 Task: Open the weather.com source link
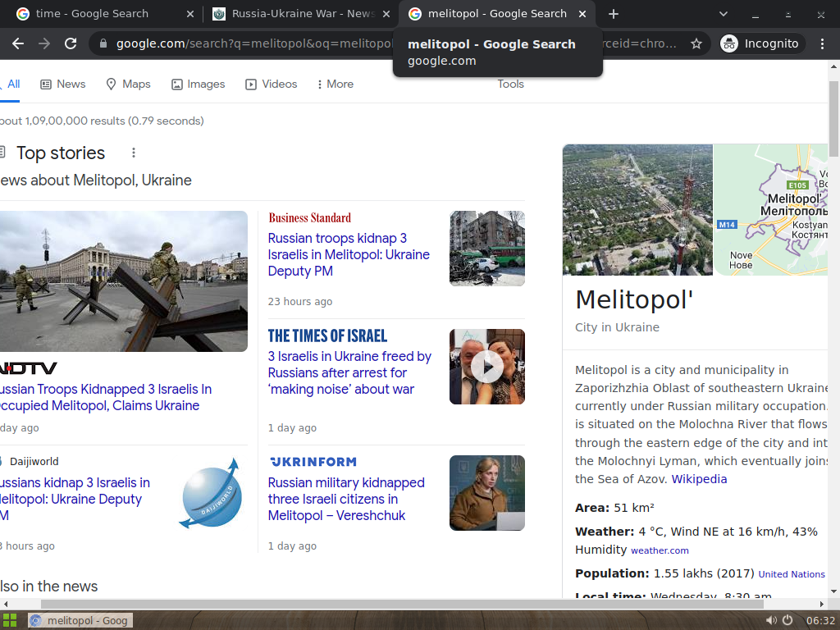pyautogui.click(x=660, y=550)
